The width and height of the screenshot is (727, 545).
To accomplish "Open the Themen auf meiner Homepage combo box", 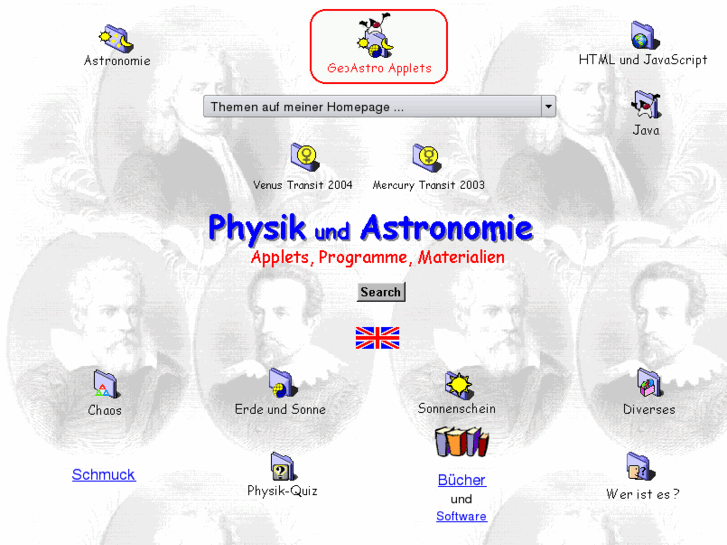I will point(379,107).
